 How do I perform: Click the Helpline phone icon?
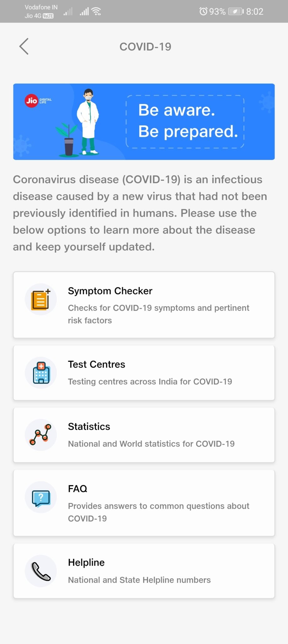(x=41, y=571)
